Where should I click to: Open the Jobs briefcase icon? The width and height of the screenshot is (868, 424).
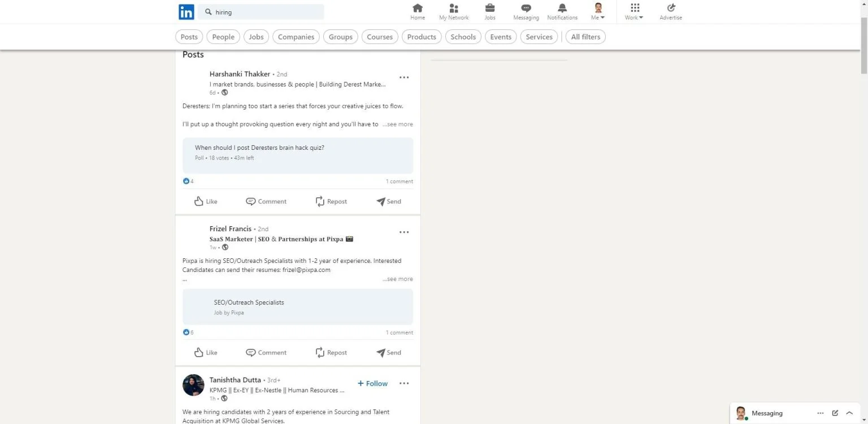490,8
